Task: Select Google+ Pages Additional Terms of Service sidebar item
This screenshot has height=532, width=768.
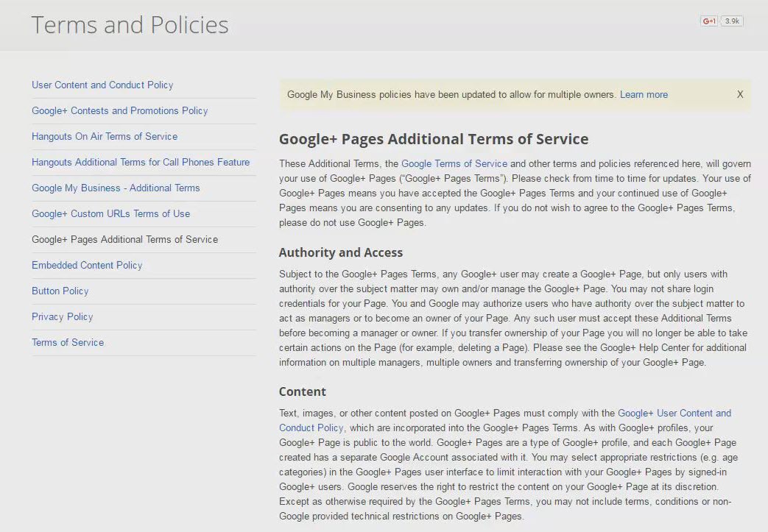Action: (125, 239)
